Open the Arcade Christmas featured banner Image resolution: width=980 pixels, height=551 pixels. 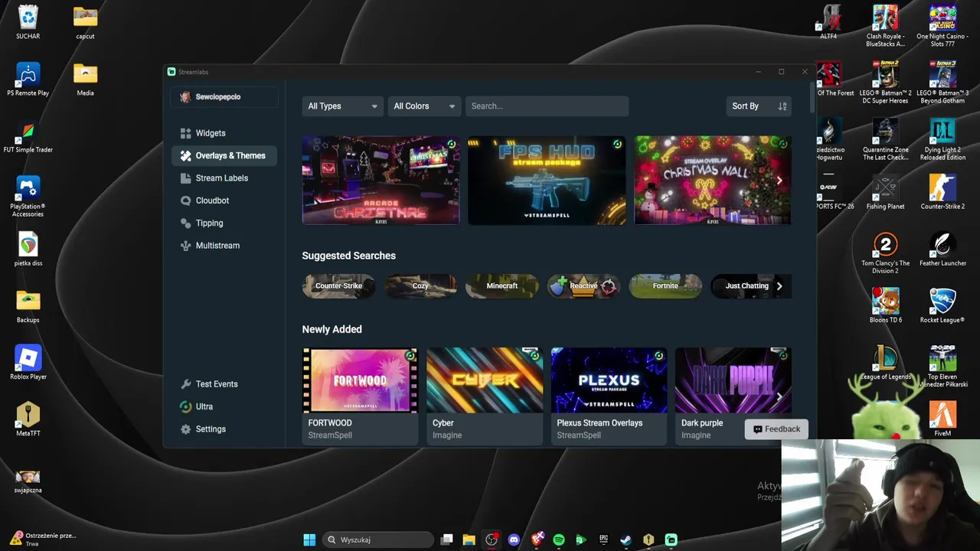point(381,181)
